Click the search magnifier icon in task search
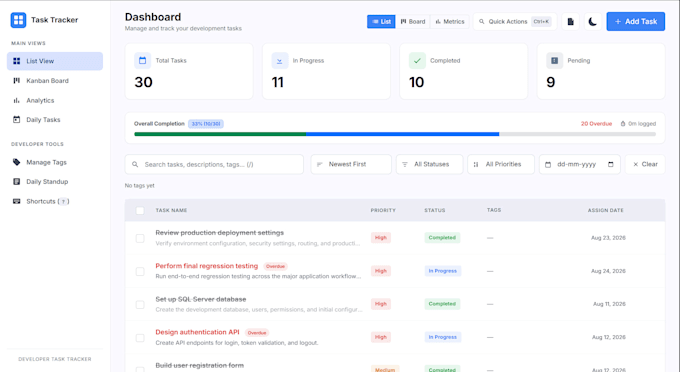The height and width of the screenshot is (372, 680). point(135,164)
